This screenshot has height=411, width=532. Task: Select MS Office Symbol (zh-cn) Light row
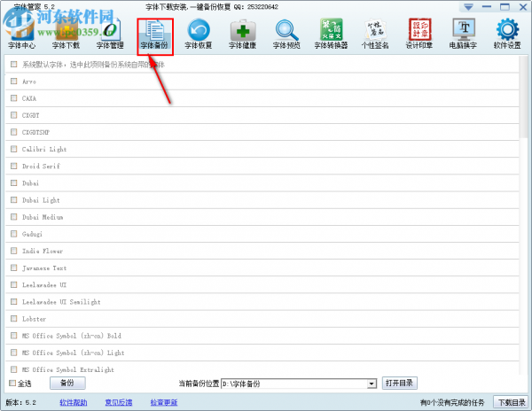tap(74, 353)
